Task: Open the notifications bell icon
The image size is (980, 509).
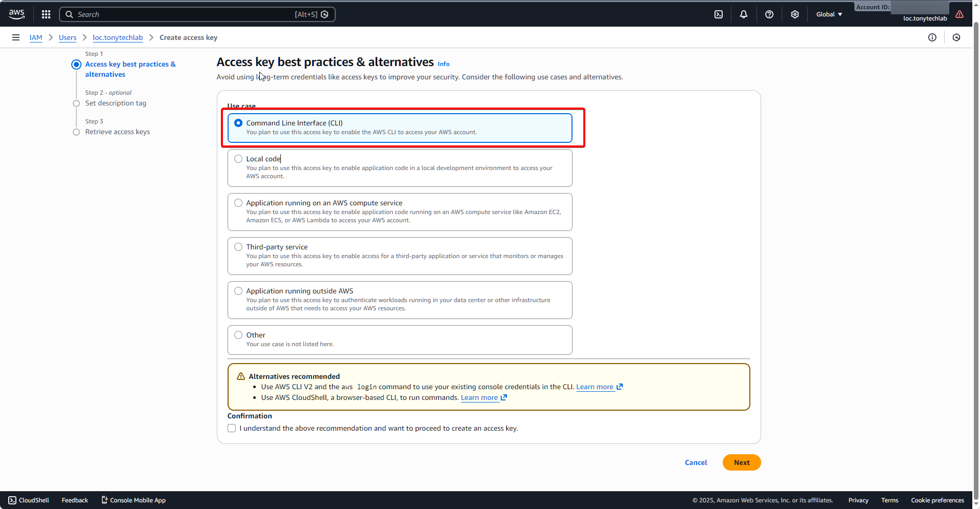Action: click(744, 14)
